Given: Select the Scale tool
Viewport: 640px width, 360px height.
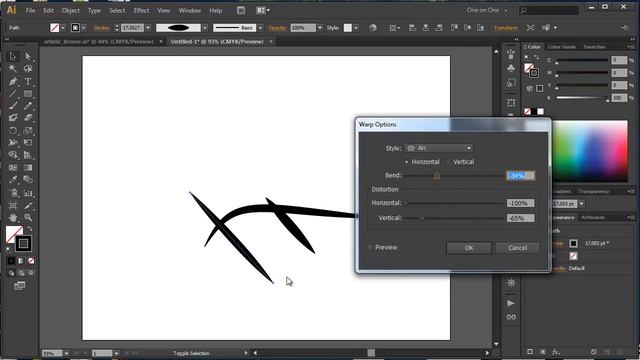Looking at the screenshot, I should 28,131.
